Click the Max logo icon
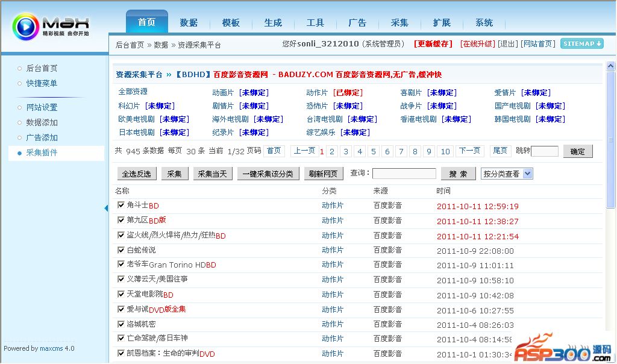 [25, 27]
